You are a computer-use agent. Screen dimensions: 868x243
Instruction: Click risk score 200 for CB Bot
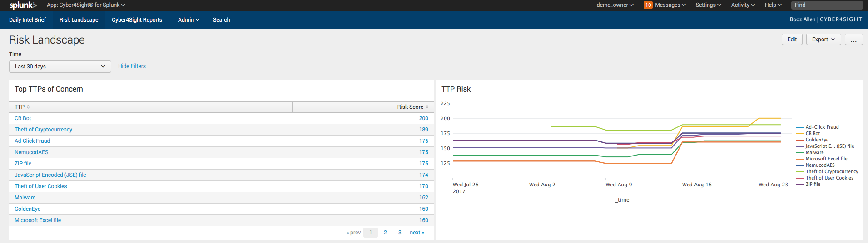[x=423, y=118]
